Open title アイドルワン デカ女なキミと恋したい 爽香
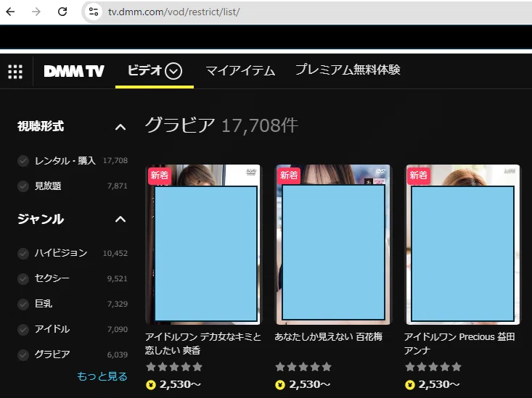Viewport: 532px width, 398px height. coord(203,344)
